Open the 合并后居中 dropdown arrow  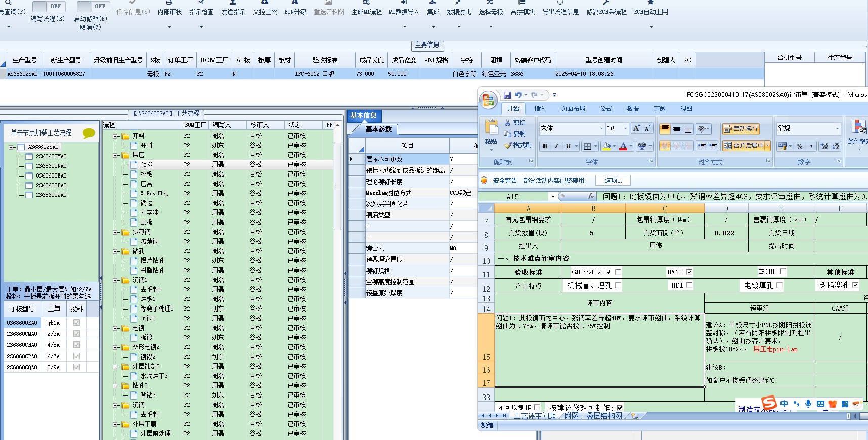coord(768,146)
